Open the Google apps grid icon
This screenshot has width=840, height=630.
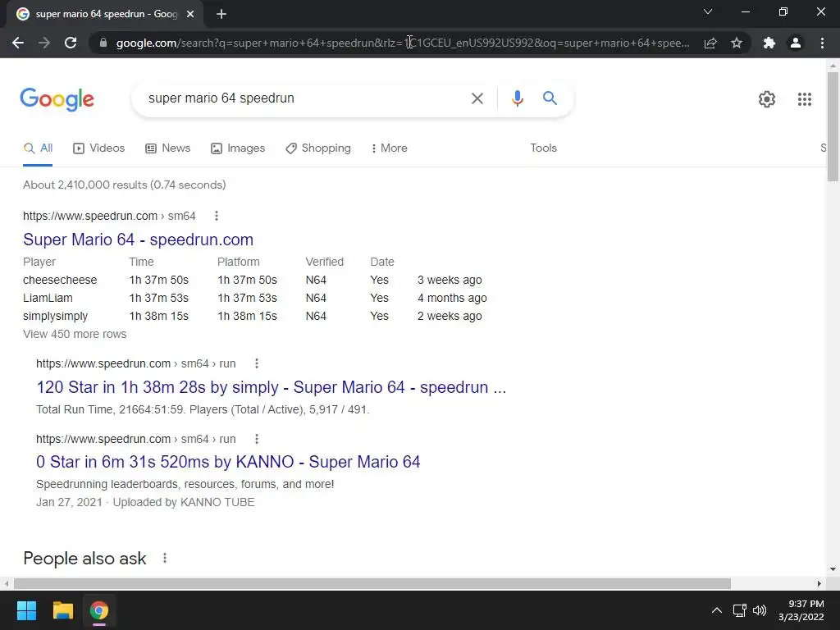(x=804, y=99)
